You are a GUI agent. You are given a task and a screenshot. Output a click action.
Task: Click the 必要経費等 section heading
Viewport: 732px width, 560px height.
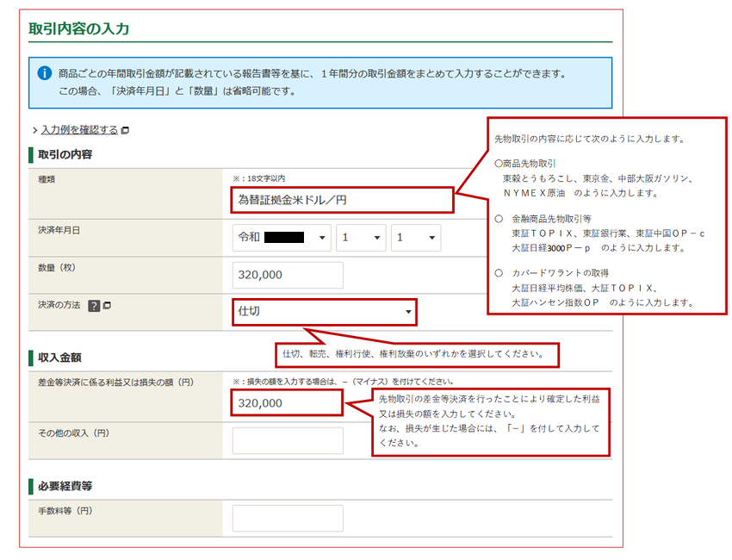click(65, 484)
